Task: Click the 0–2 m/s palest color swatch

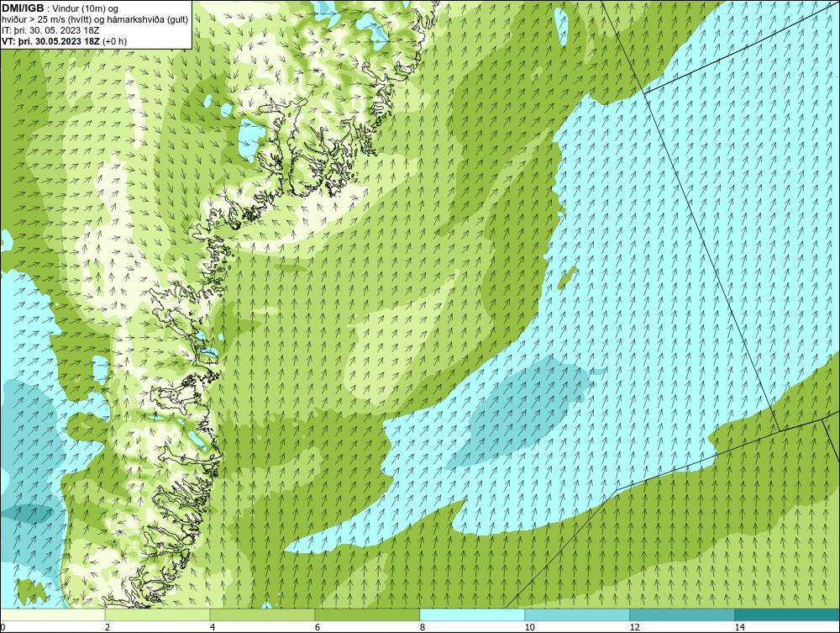Action: (52, 615)
